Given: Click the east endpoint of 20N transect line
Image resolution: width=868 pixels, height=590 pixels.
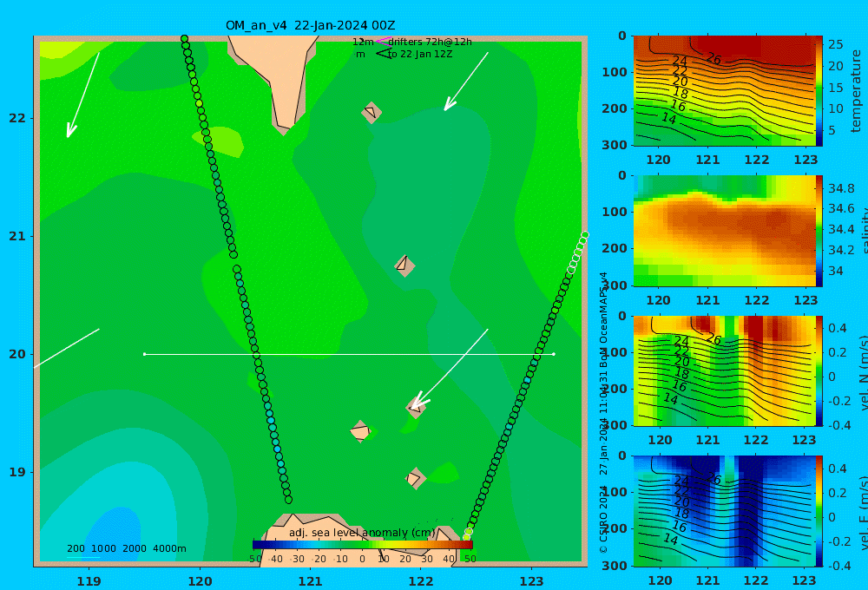Looking at the screenshot, I should (554, 354).
